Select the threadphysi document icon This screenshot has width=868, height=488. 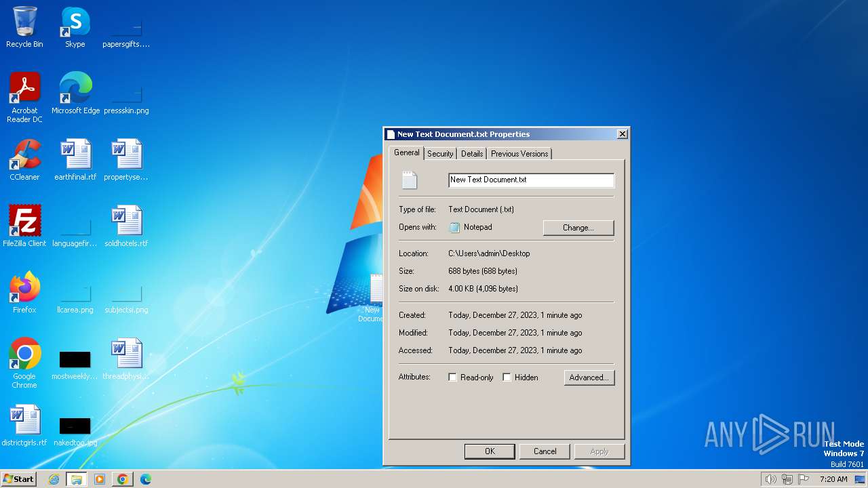click(126, 359)
